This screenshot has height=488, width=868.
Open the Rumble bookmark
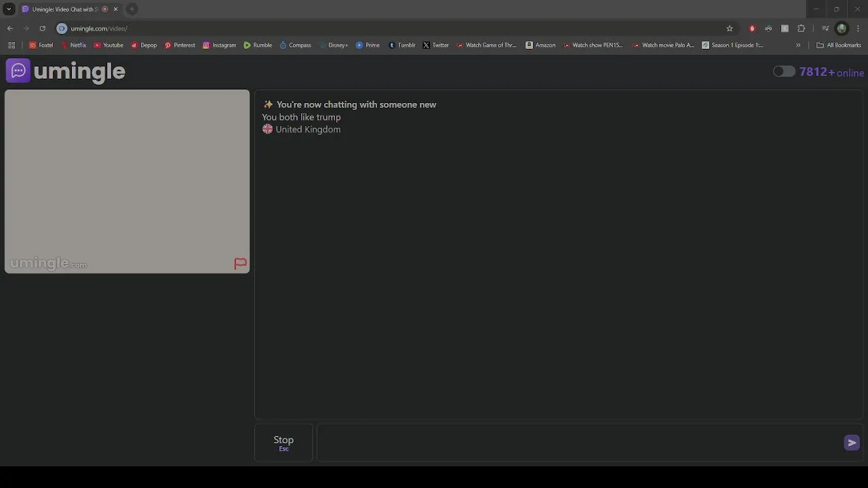point(258,45)
